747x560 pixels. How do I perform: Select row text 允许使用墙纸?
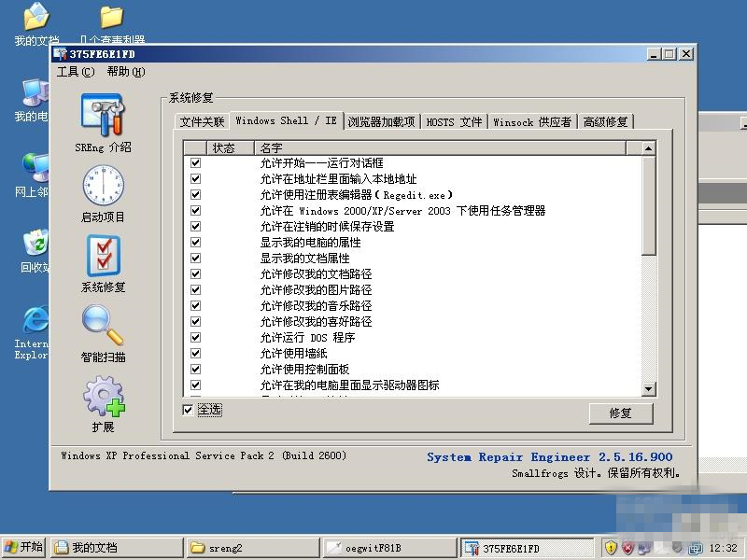(x=293, y=354)
